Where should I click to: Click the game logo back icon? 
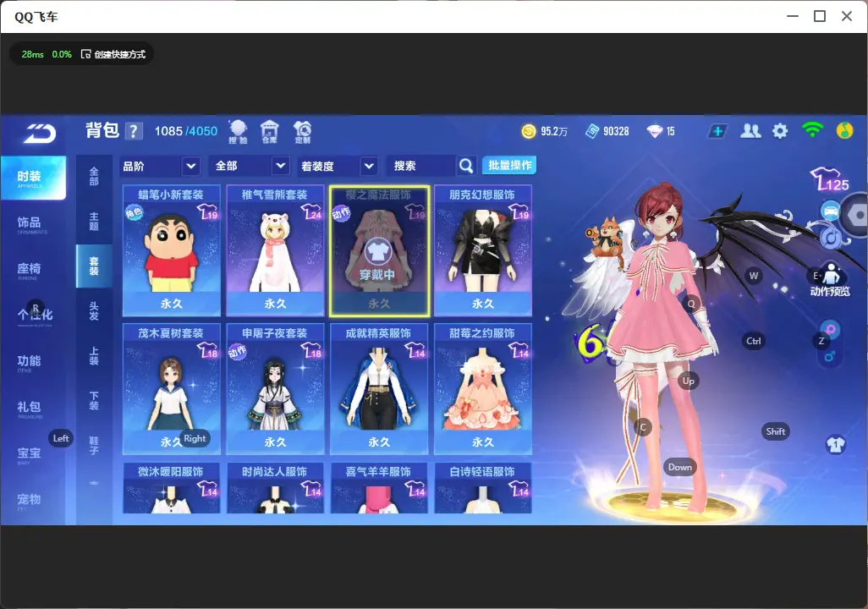39,133
